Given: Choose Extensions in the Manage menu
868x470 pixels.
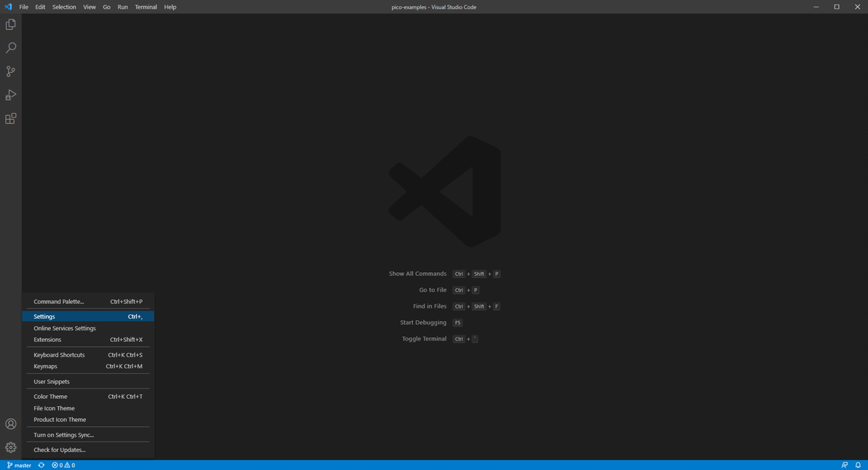Looking at the screenshot, I should pos(88,340).
